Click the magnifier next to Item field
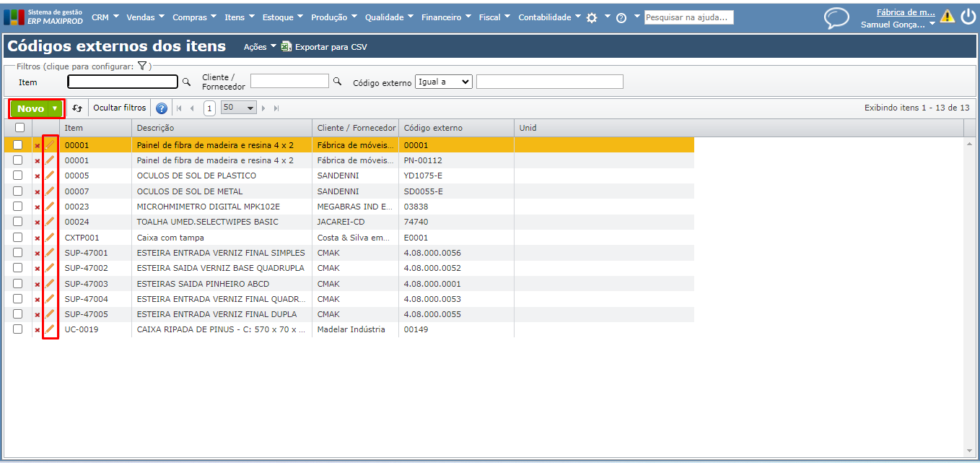The image size is (980, 463). pos(186,82)
